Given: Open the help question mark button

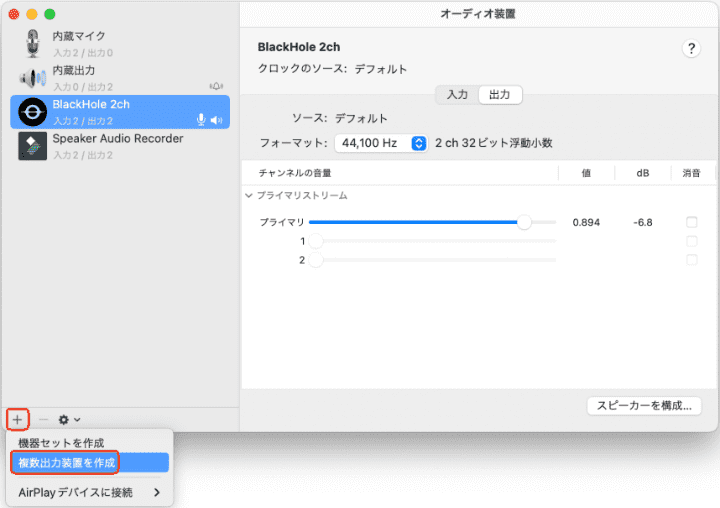Looking at the screenshot, I should pyautogui.click(x=691, y=49).
